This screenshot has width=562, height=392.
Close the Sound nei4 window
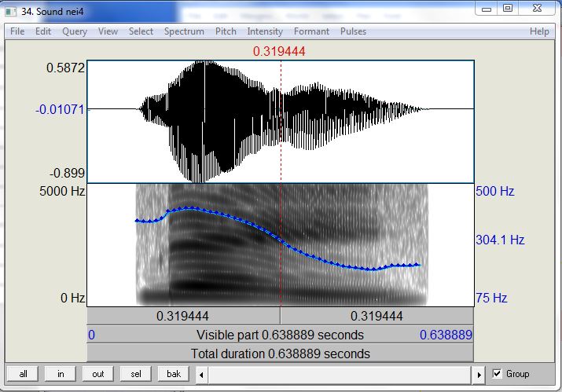[x=537, y=9]
